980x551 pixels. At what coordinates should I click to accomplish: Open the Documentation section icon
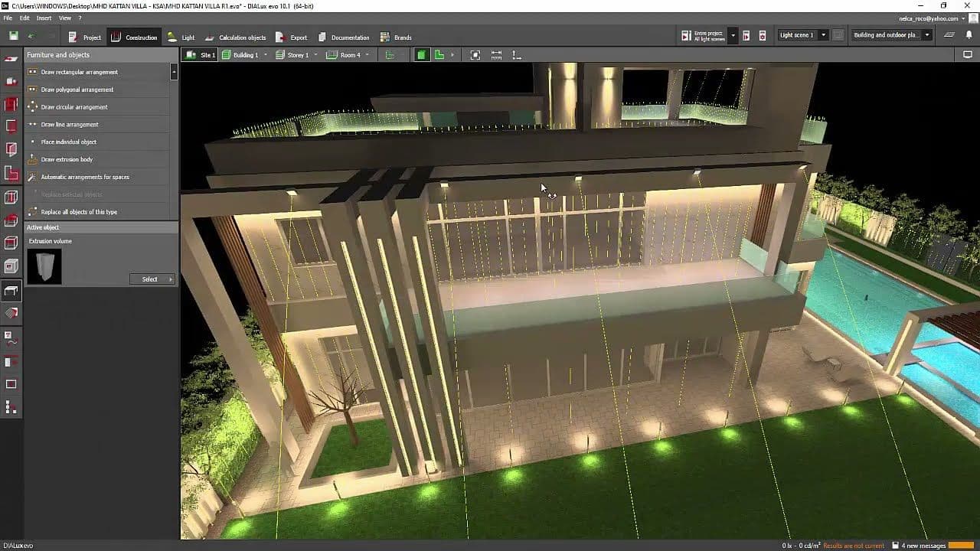pos(342,36)
